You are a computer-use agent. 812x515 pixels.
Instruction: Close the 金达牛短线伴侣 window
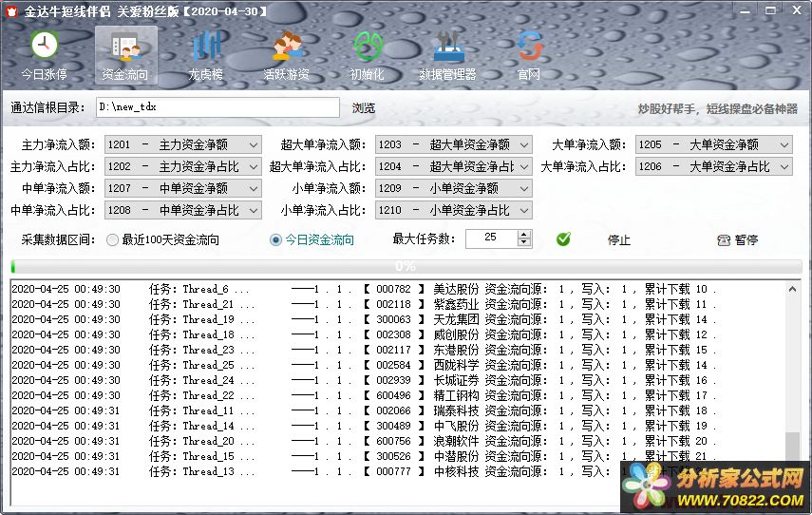click(797, 10)
